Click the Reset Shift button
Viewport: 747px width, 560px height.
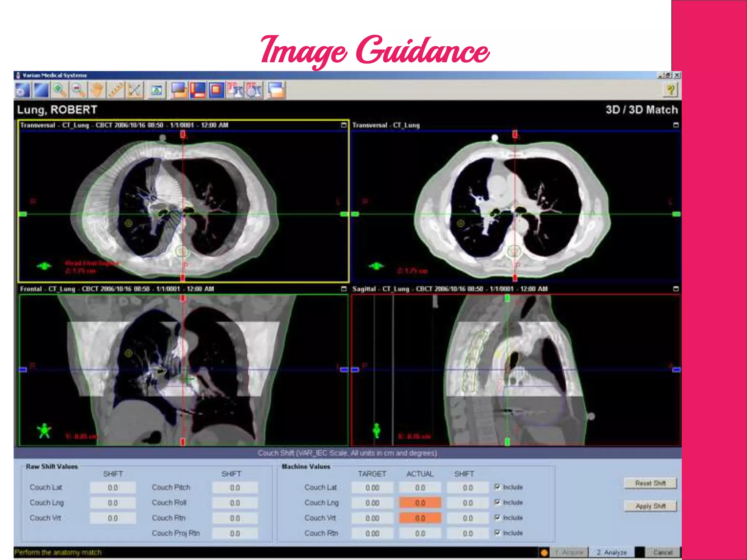[x=651, y=483]
